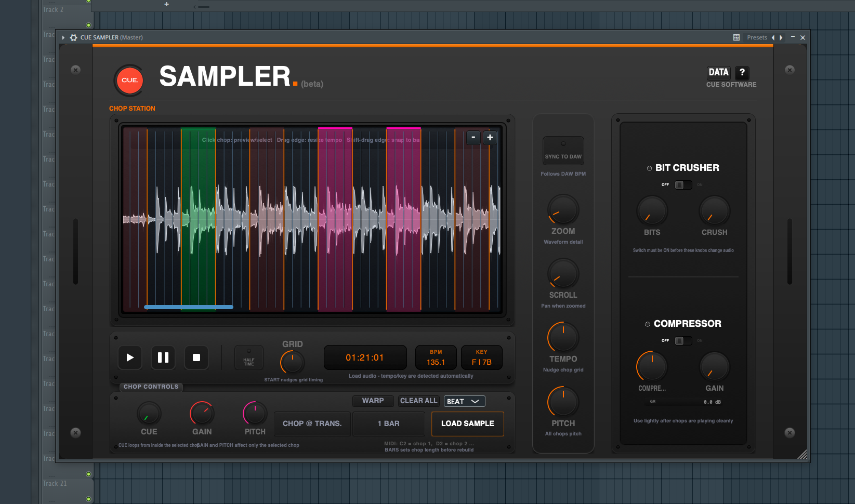Click the GAIN knob in chop controls

(202, 414)
